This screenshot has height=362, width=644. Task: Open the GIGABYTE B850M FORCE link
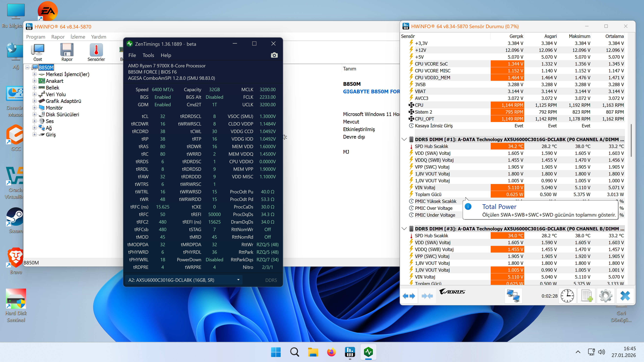point(371,92)
